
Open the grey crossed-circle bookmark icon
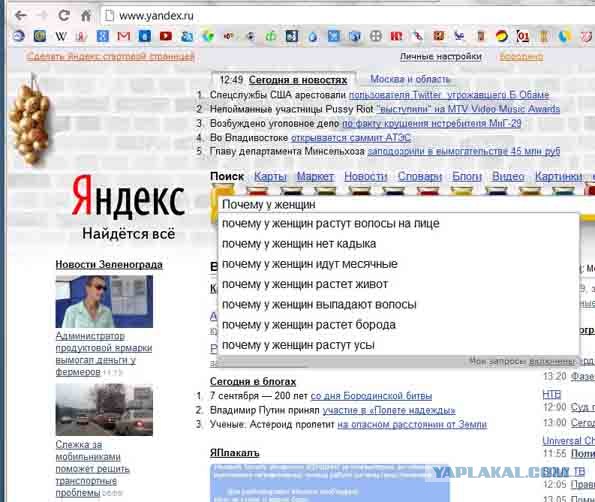tap(376, 36)
